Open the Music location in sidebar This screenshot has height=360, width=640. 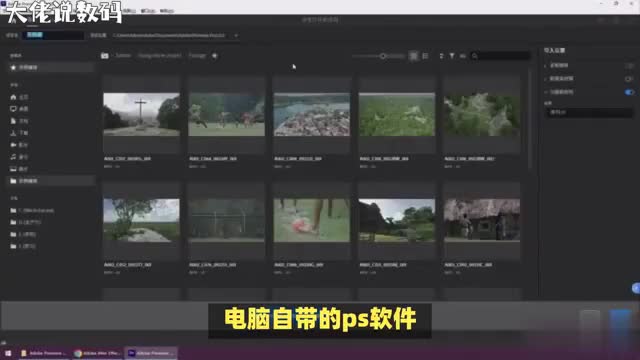pos(19,157)
